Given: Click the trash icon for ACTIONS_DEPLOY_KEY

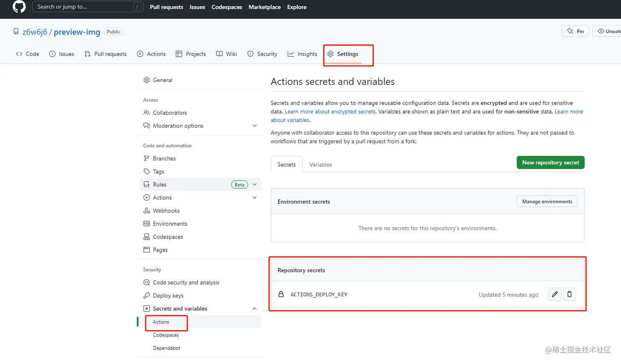Looking at the screenshot, I should 569,294.
